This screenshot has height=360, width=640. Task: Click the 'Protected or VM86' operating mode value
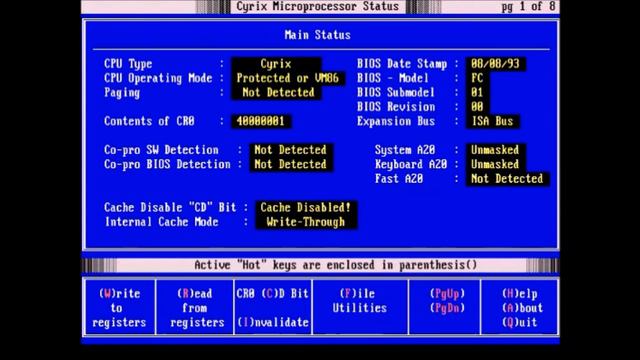point(288,78)
